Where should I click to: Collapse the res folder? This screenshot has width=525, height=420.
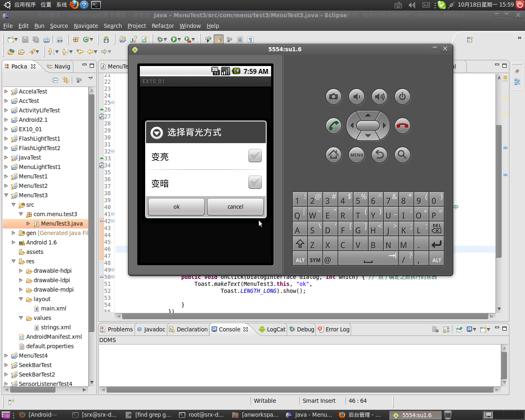(14, 261)
